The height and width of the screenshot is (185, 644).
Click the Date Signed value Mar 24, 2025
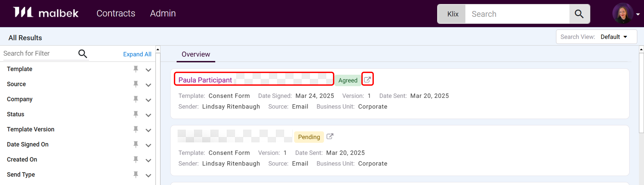315,96
